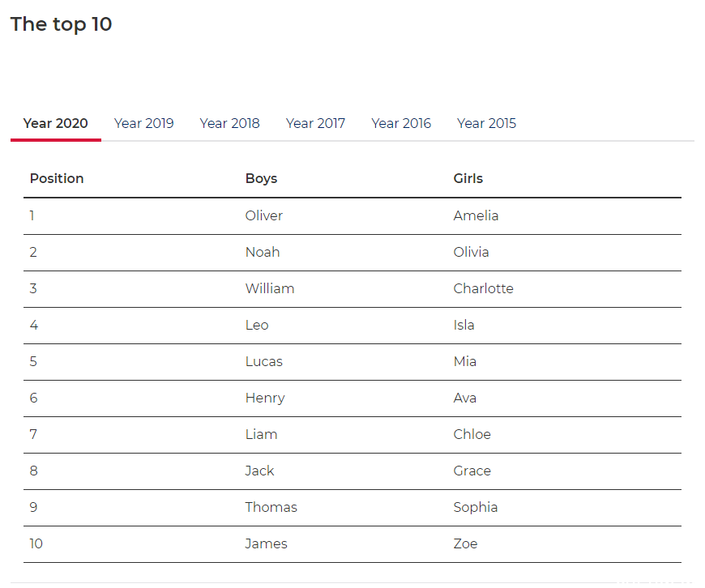Click the girl name Sophia
705x588 pixels.
coord(476,507)
